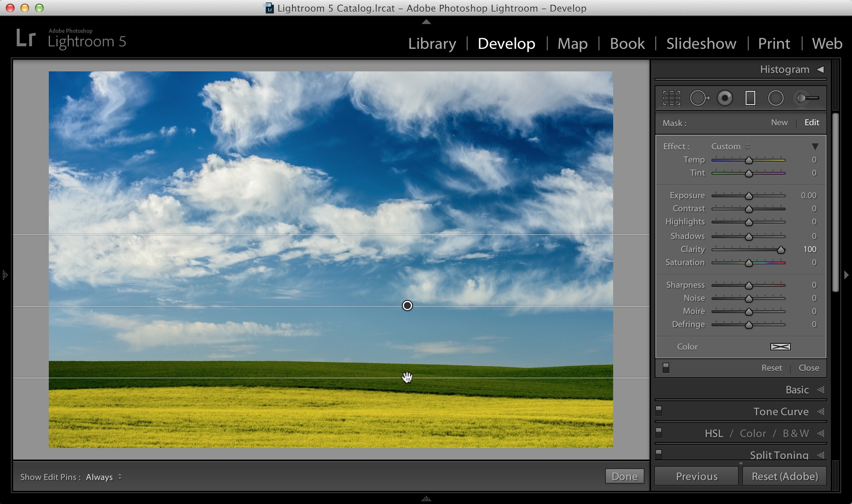
Task: Close the graduated filter panel
Action: pos(809,368)
